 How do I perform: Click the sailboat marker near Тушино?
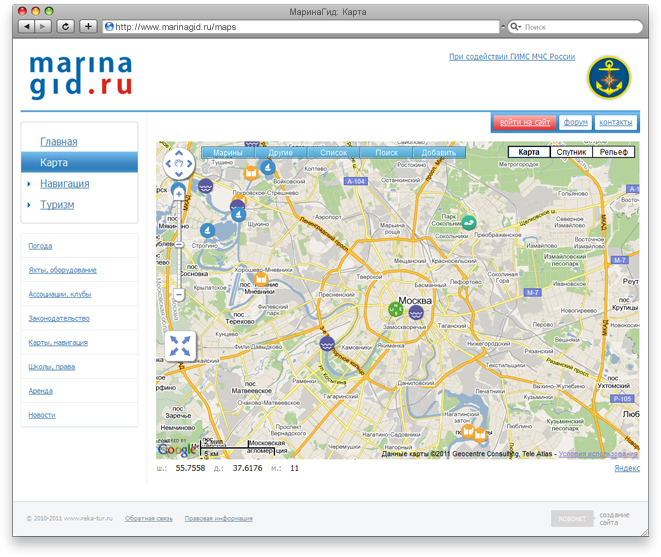point(268,168)
